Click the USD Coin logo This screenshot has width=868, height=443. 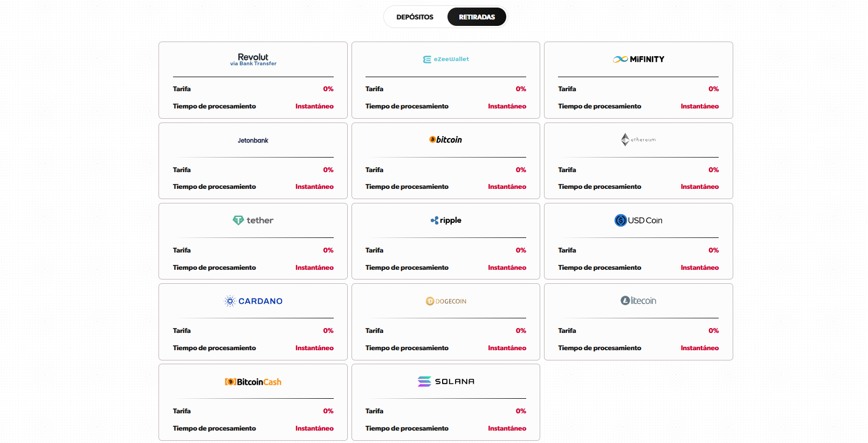[638, 220]
